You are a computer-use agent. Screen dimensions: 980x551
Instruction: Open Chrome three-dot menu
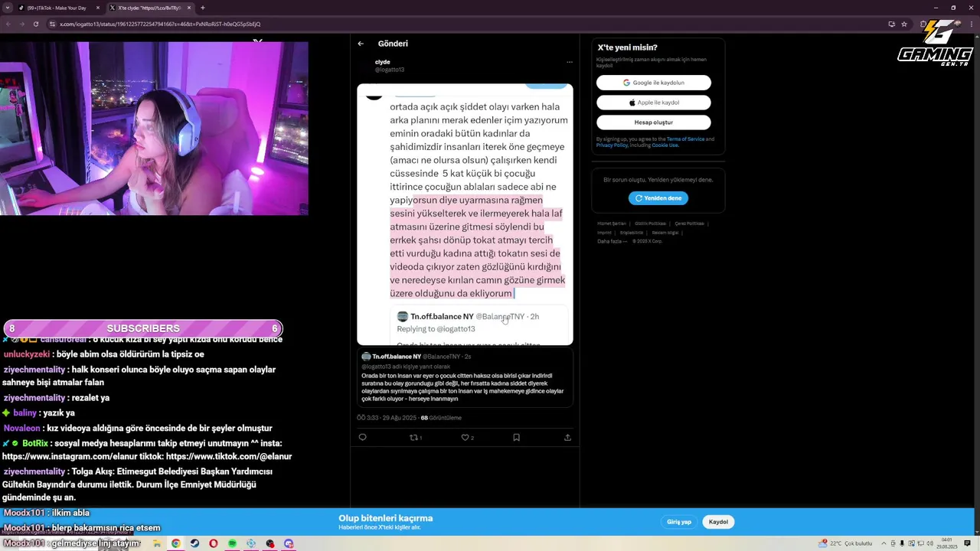coord(971,24)
